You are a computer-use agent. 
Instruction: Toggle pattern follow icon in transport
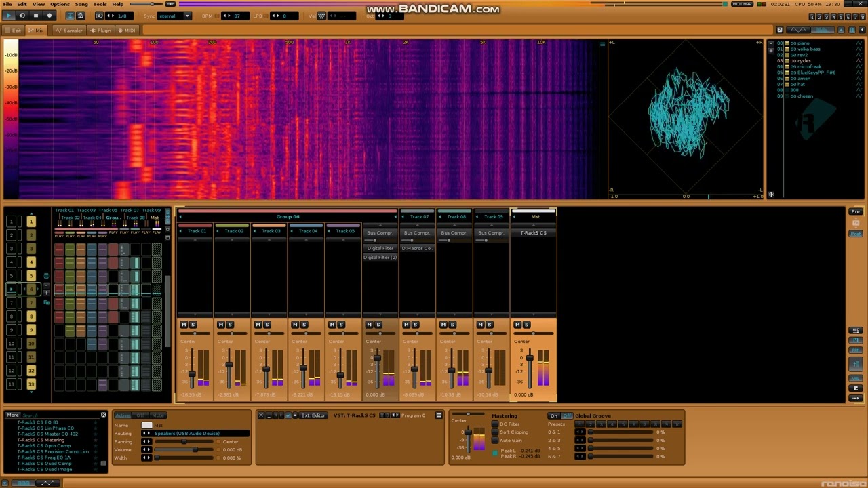pyautogui.click(x=70, y=16)
